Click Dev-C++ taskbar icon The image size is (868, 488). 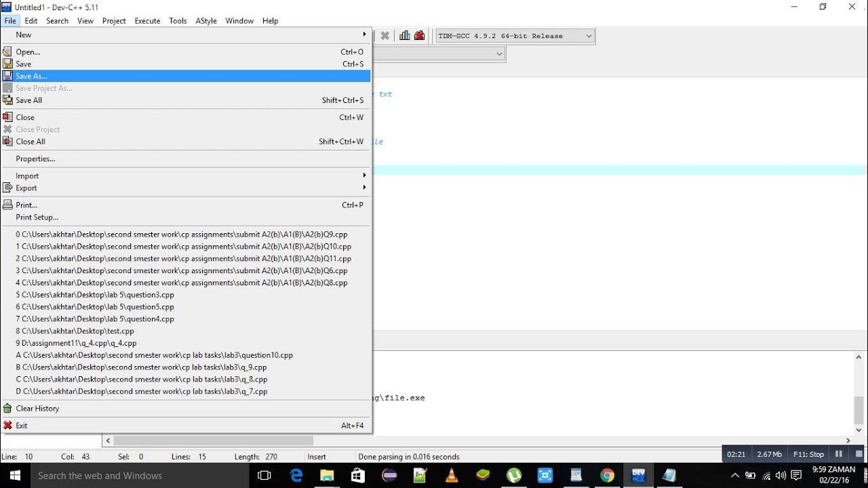[638, 475]
